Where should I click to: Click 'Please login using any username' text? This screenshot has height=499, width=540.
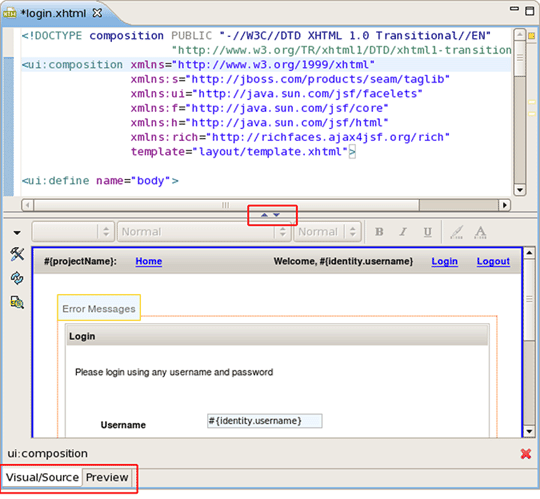click(174, 372)
